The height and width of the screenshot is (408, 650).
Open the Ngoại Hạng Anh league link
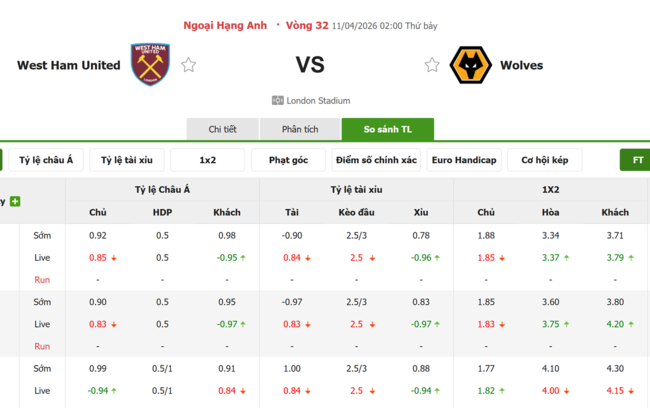pos(225,25)
